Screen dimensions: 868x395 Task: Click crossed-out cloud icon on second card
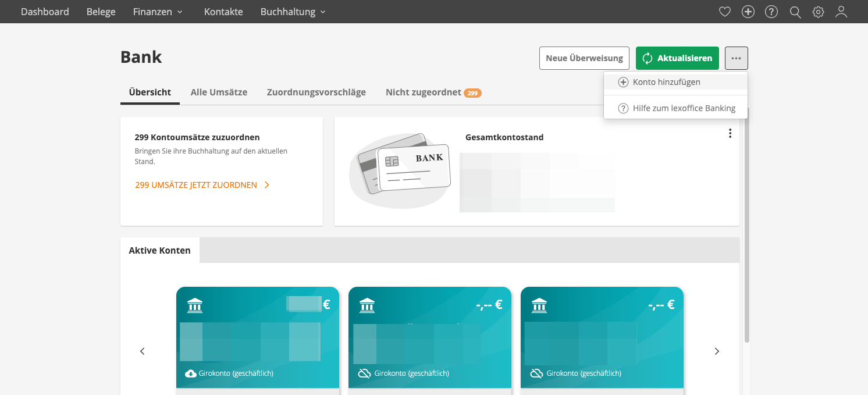point(364,373)
